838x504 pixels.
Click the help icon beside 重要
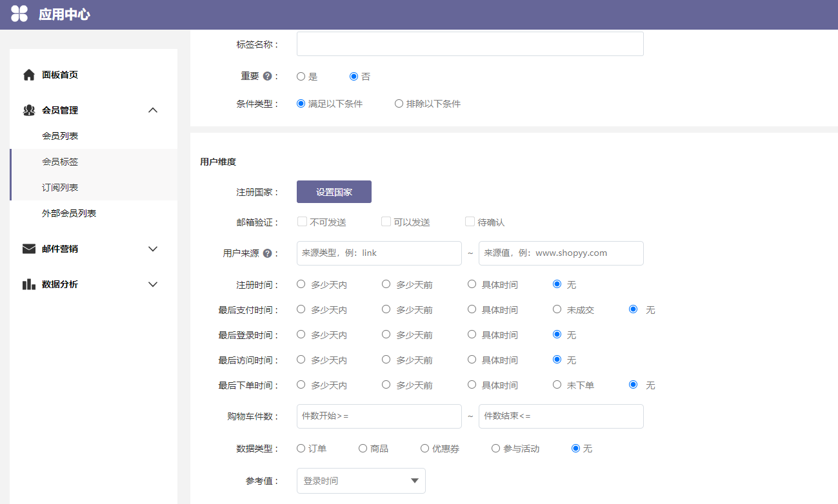point(267,76)
